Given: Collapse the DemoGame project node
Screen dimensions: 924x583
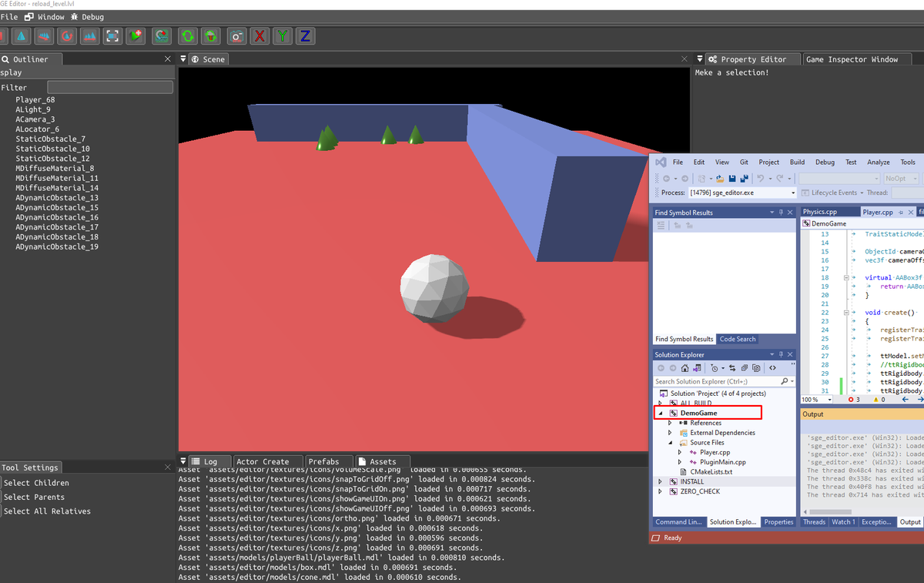Looking at the screenshot, I should [660, 414].
